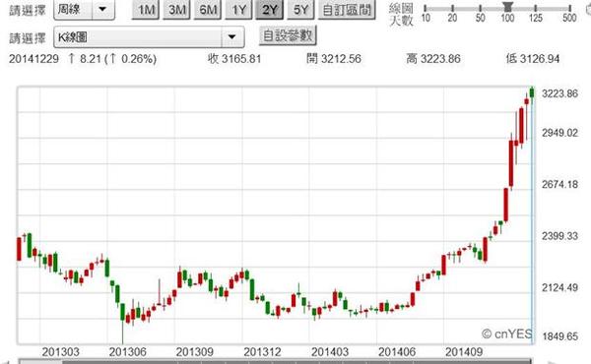This screenshot has width=591, height=364.
Task: Select the 2Y range button
Action: pos(270,10)
